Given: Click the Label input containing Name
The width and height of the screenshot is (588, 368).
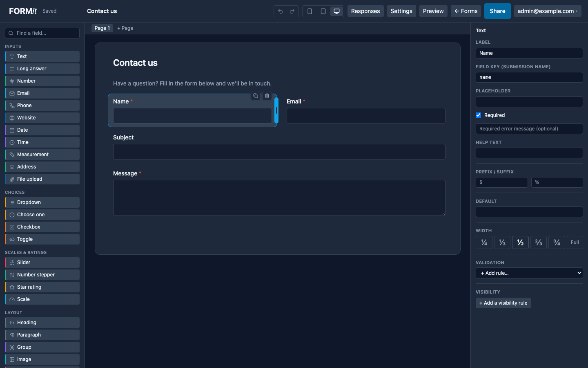Looking at the screenshot, I should (529, 53).
